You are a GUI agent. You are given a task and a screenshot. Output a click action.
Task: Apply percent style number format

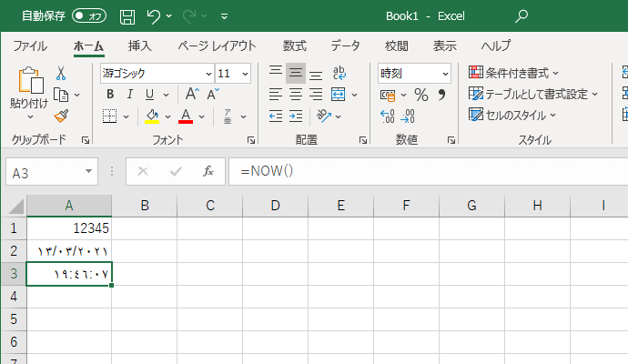(x=420, y=95)
